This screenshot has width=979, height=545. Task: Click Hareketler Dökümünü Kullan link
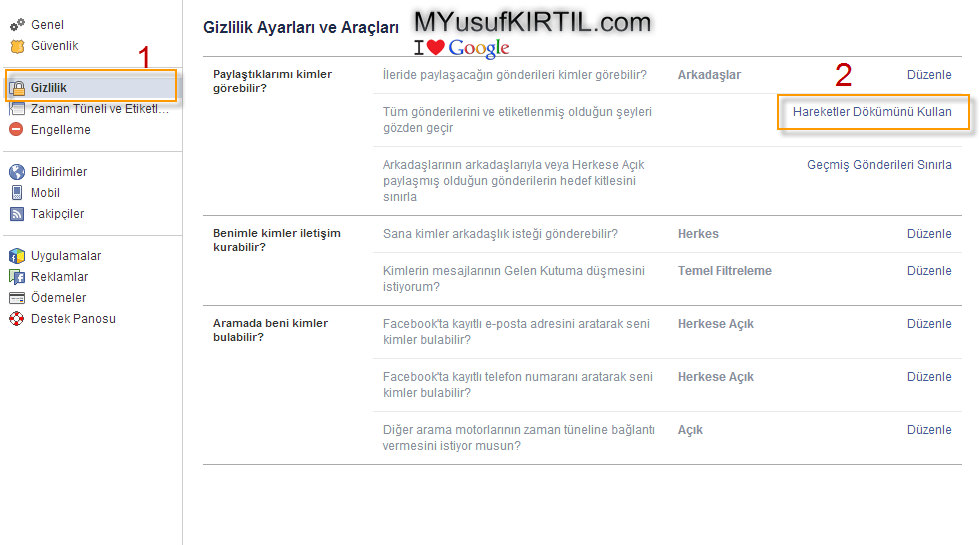(872, 112)
